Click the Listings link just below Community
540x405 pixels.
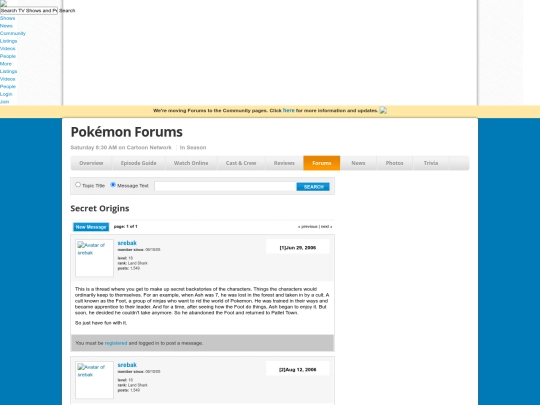[9, 41]
